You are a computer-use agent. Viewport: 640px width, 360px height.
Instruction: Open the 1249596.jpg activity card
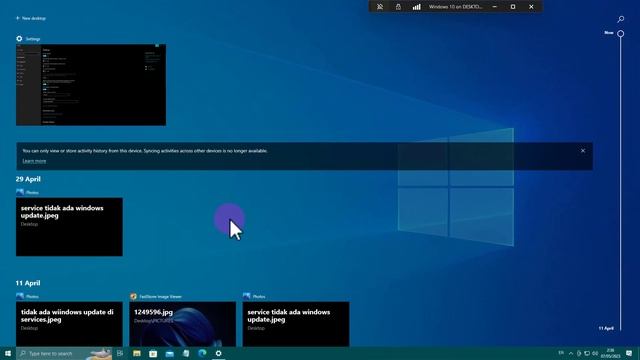point(182,324)
